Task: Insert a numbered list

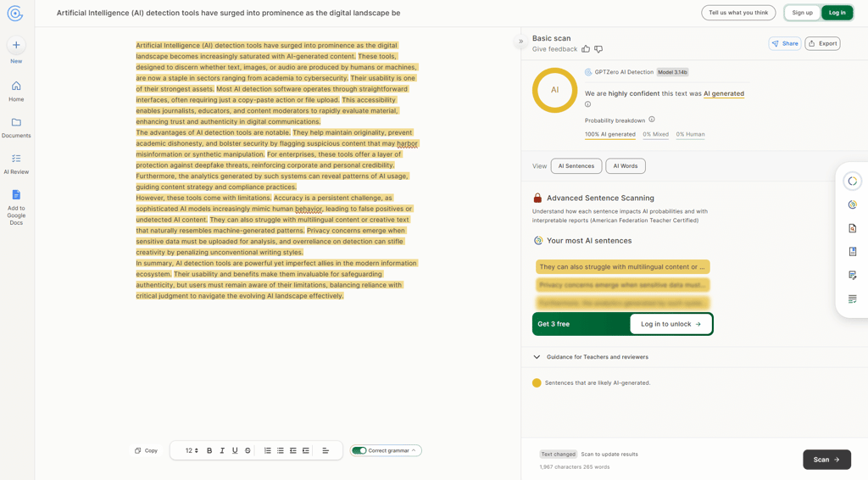Action: click(267, 450)
